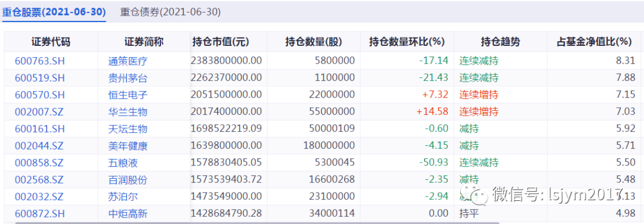Image resolution: width=644 pixels, height=224 pixels.
Task: Select share quantity 1100000 cell
Action: (x=335, y=77)
